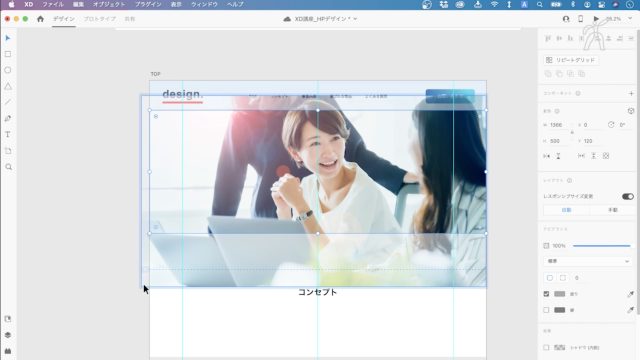Open the Help menu
This screenshot has width=640, height=360.
tap(236, 4)
